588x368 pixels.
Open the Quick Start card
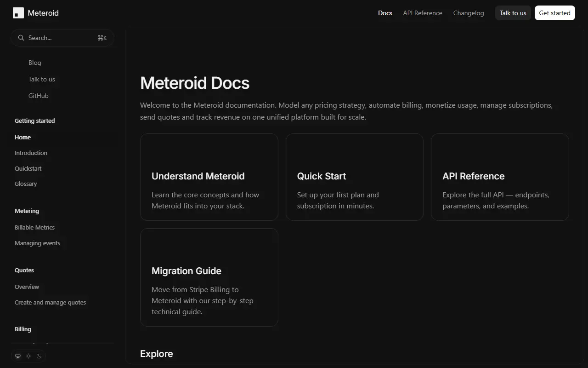coord(354,177)
